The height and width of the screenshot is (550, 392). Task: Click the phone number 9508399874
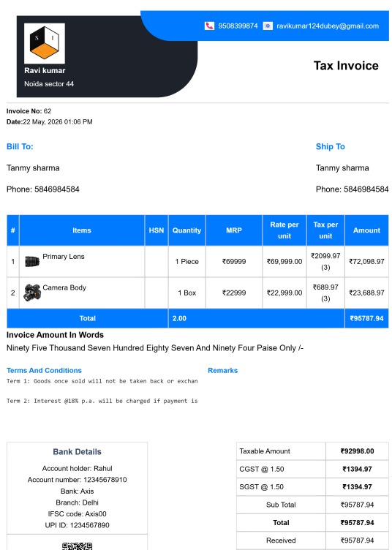238,26
